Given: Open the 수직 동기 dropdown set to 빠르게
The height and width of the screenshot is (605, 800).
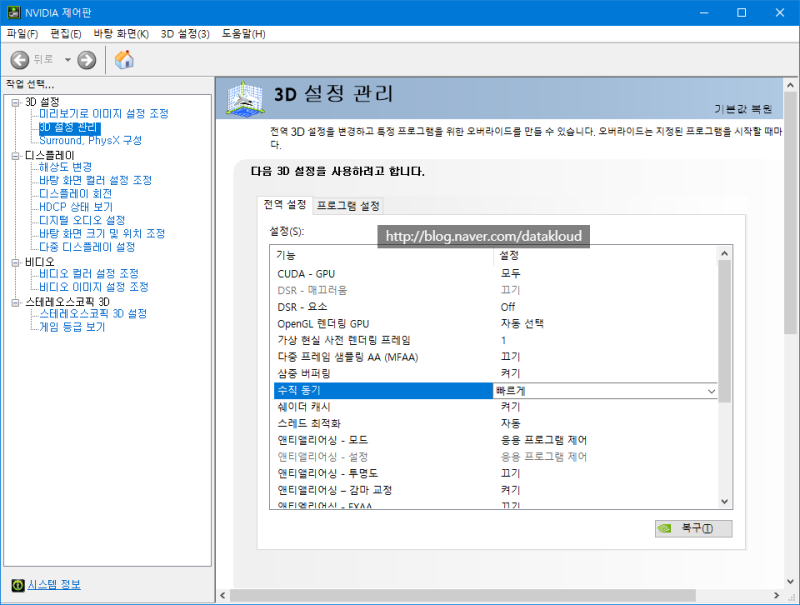Looking at the screenshot, I should pos(605,391).
